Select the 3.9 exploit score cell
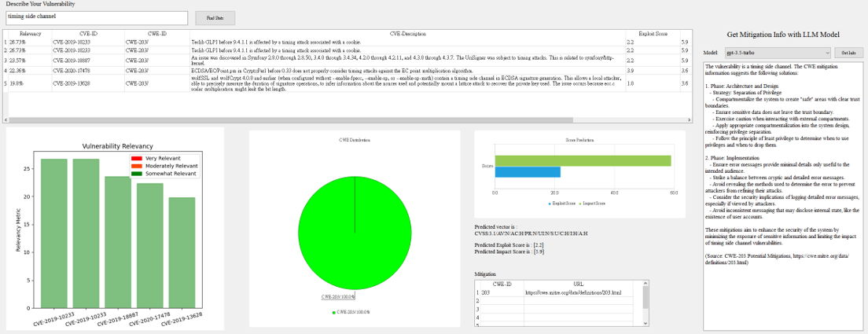Viewport: 868px width, 334px height. pos(653,71)
